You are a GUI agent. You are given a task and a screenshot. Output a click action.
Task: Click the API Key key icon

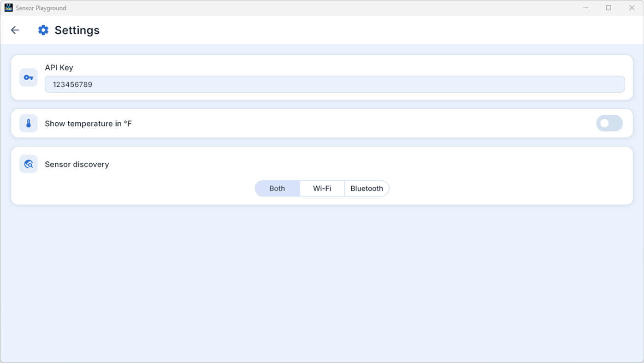click(x=29, y=77)
